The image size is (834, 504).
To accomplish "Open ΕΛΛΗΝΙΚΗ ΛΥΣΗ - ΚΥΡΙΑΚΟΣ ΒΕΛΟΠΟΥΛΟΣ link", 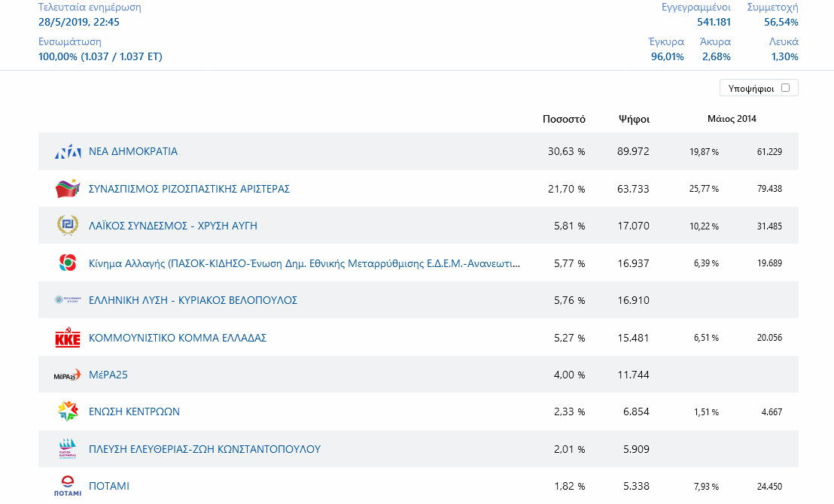I will pos(193,300).
